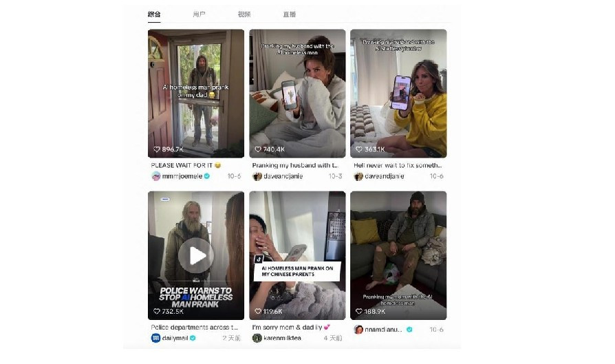615x364 pixels.
Task: Select the 综合 tab
Action: [154, 14]
